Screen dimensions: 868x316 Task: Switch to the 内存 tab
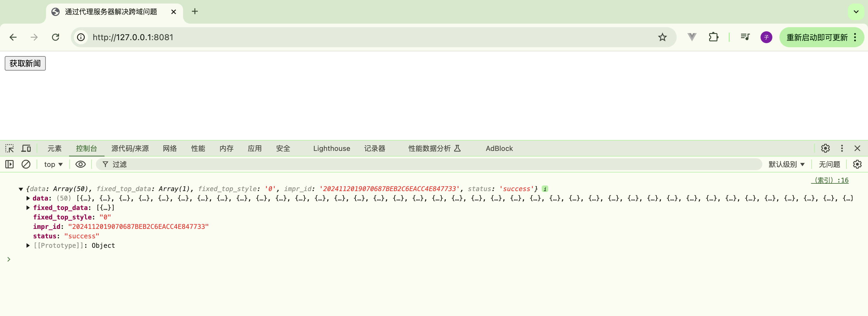coord(226,148)
